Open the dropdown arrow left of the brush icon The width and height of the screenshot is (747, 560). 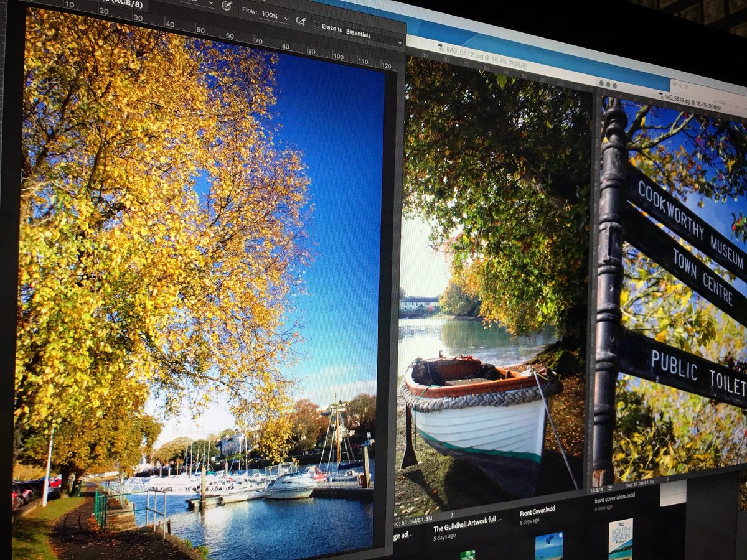[211, 2]
